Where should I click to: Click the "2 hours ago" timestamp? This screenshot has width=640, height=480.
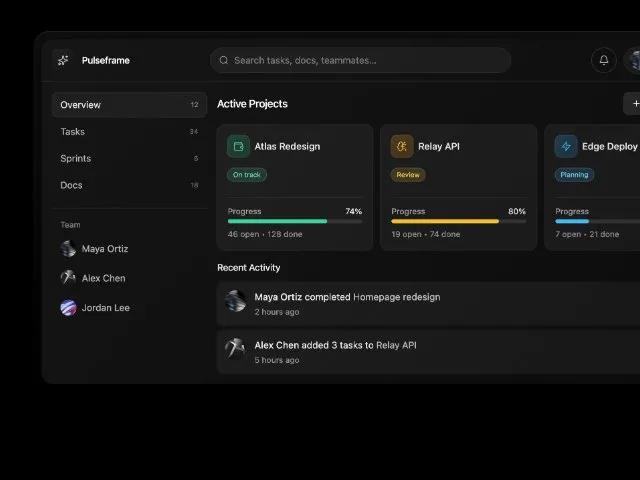coord(277,312)
